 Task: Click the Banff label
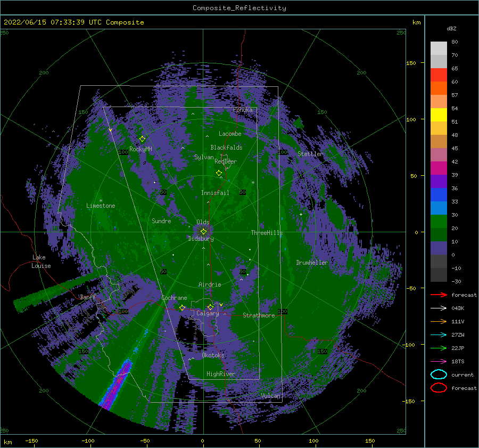(88, 297)
